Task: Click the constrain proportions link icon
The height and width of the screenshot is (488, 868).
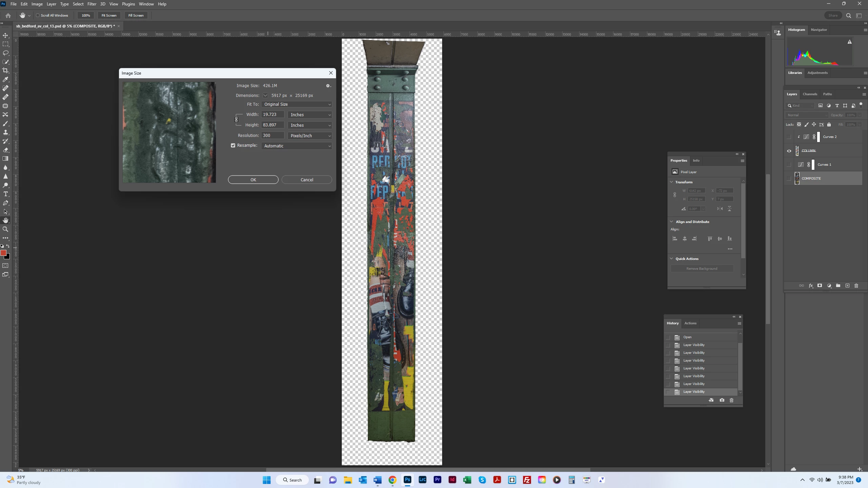Action: click(236, 120)
